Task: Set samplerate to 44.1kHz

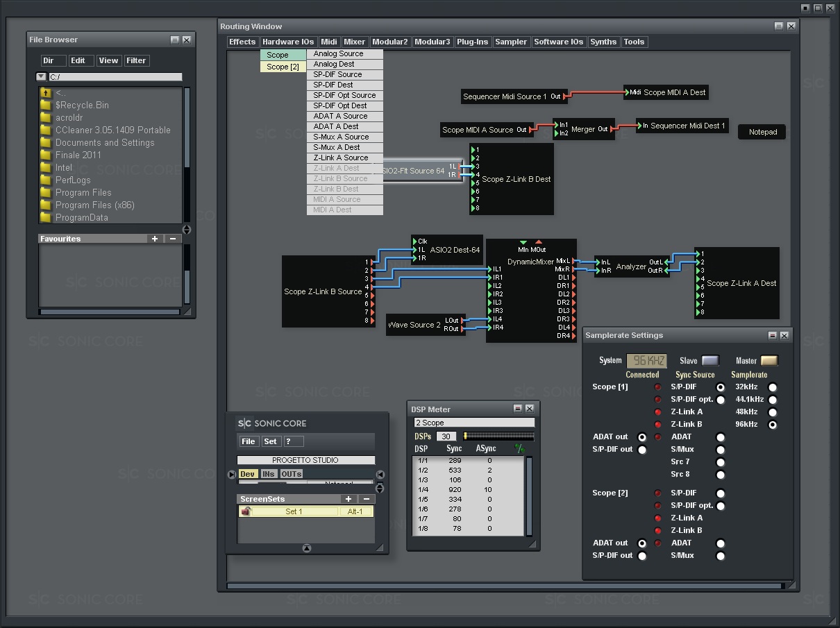Action: pos(772,400)
